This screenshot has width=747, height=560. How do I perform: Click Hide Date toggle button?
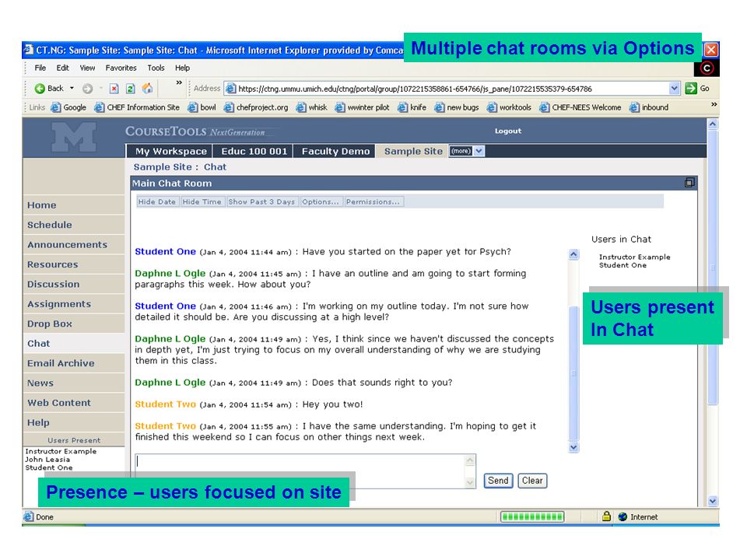(156, 202)
